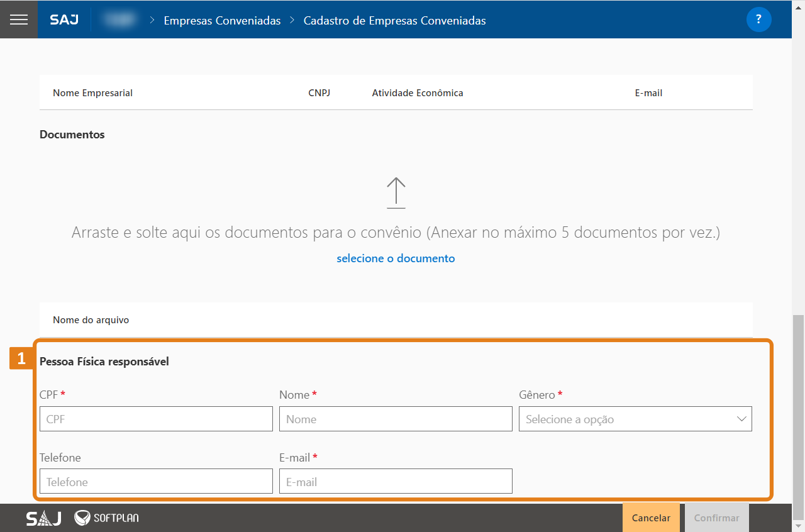
Task: Click the E-mail column header in table
Action: [648, 93]
